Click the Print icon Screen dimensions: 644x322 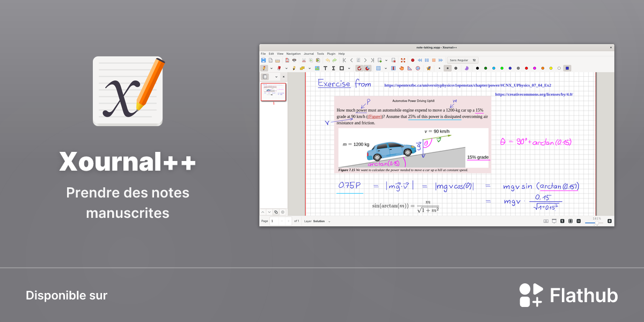[x=294, y=60]
